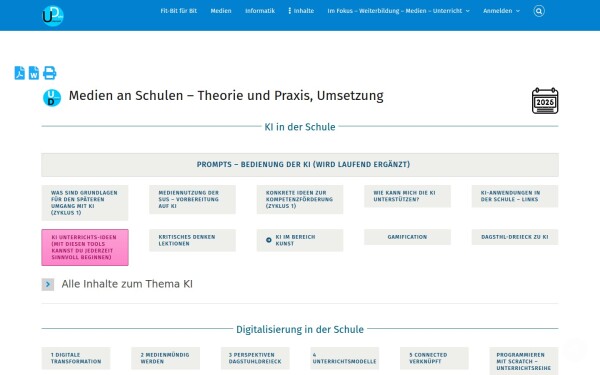This screenshot has height=375, width=600.
Task: Click the circle arrow icon in KI im Bereich Kunst
Action: tap(269, 240)
